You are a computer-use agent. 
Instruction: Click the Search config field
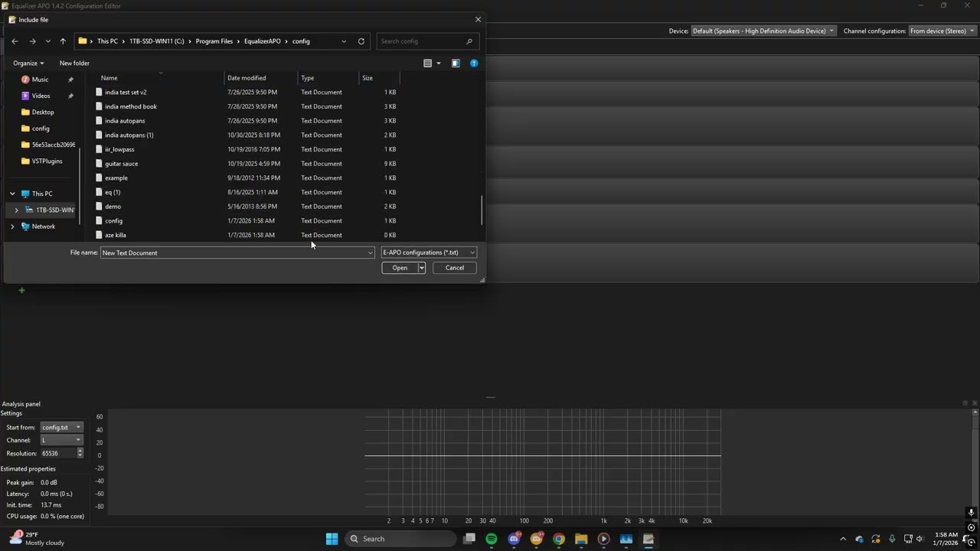click(x=427, y=41)
